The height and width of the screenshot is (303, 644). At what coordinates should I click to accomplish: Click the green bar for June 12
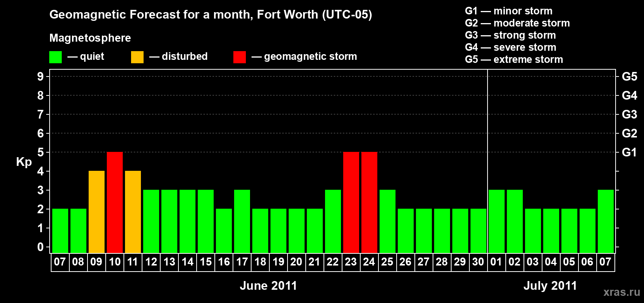(x=151, y=222)
